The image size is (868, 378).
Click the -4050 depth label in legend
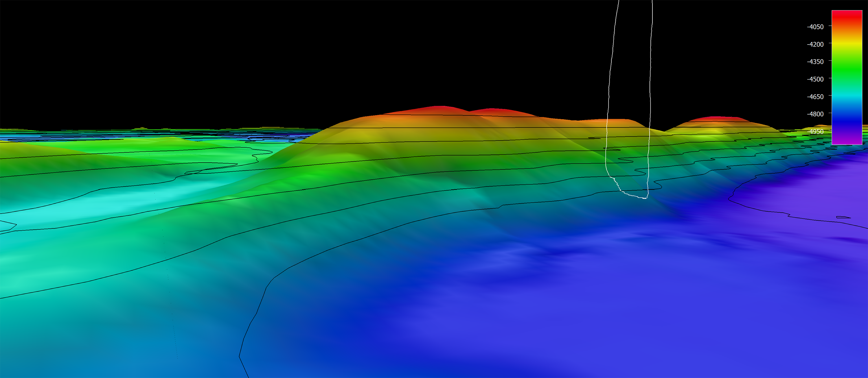pos(815,27)
